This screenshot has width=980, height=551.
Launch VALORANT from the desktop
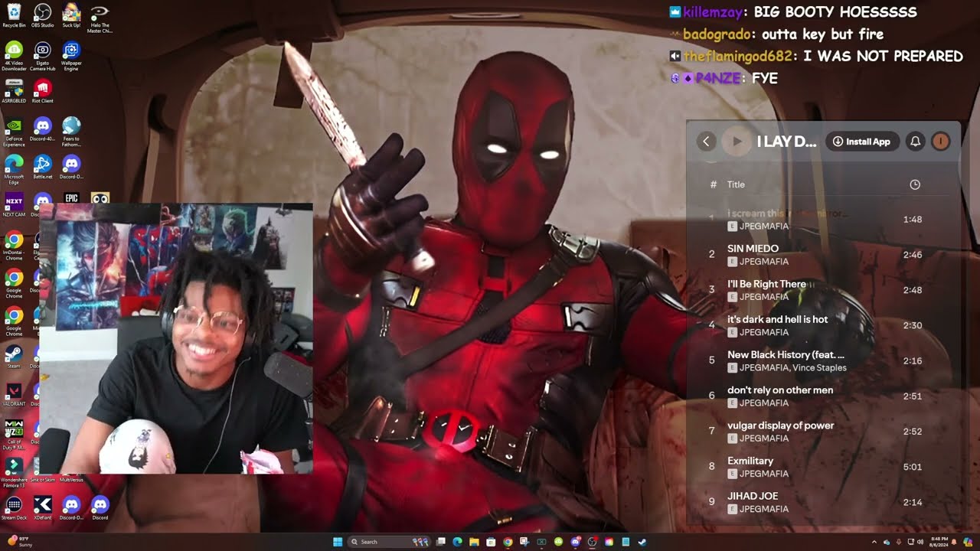(x=14, y=393)
